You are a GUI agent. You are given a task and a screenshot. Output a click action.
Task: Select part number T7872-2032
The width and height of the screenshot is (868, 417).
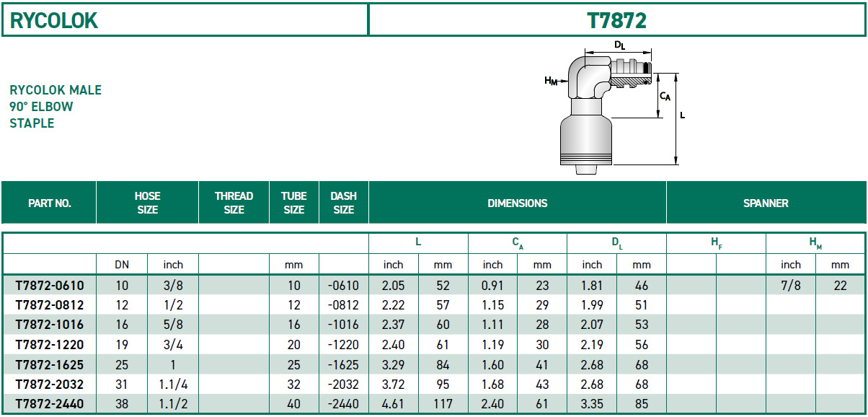tap(49, 384)
